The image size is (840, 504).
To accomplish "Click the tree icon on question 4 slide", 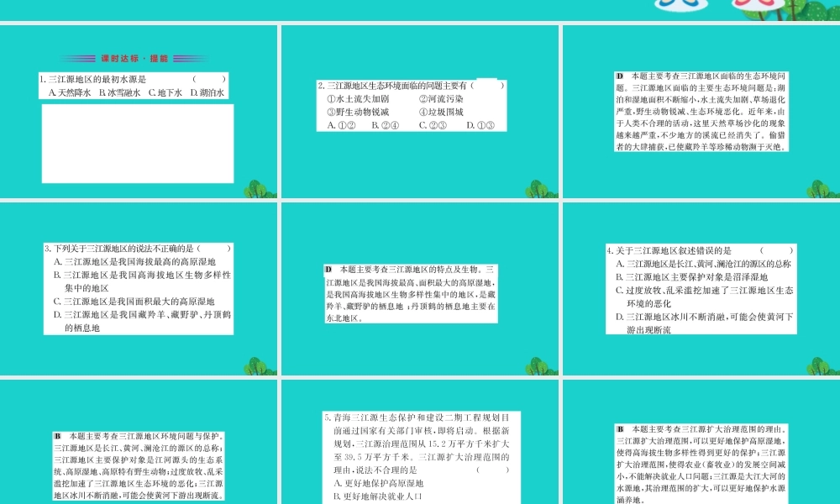I will click(x=822, y=366).
